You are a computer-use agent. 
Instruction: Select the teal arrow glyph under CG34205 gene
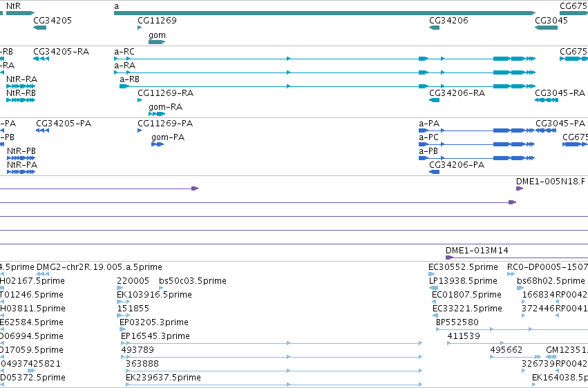coord(40,28)
